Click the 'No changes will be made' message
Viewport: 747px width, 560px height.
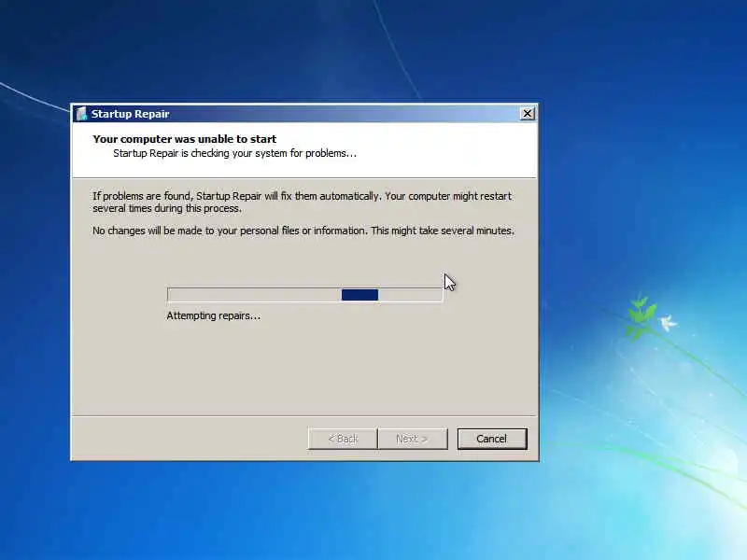click(303, 231)
